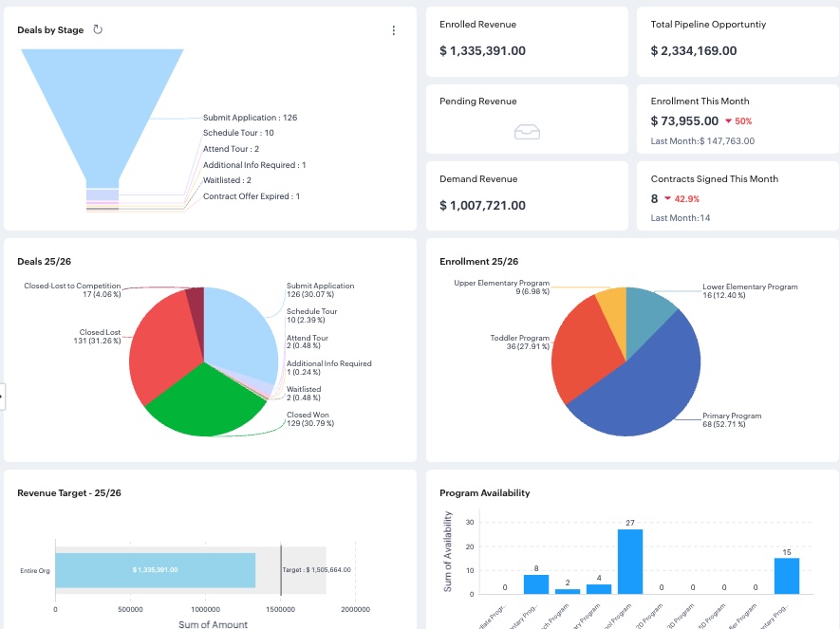Click the red down arrow next to 42.9%

668,199
